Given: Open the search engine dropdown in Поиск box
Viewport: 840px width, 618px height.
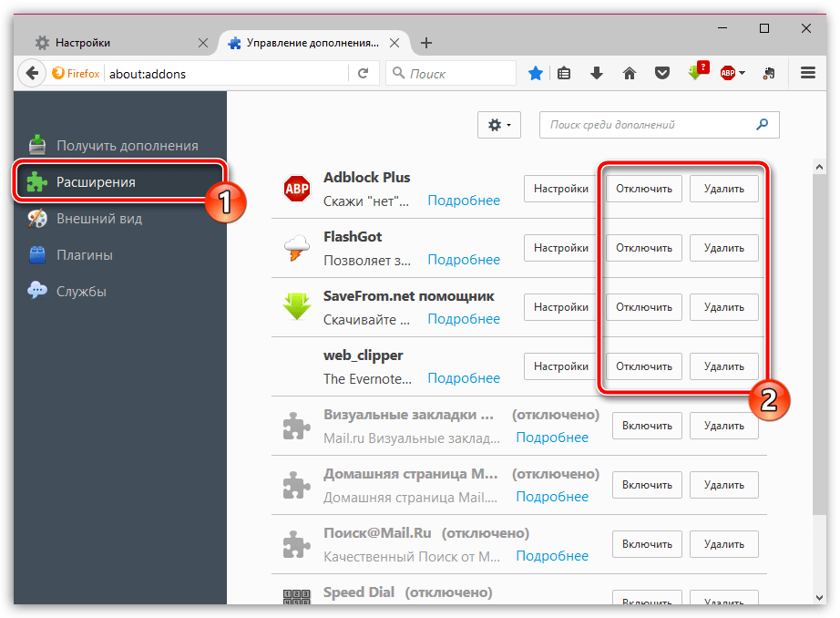Looking at the screenshot, I should click(x=398, y=73).
